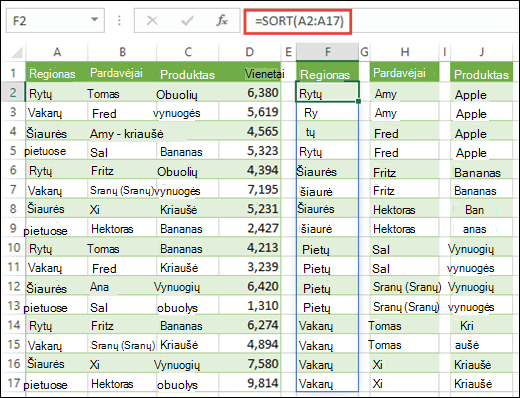The width and height of the screenshot is (520, 398).
Task: Select column G header
Action: [x=364, y=52]
